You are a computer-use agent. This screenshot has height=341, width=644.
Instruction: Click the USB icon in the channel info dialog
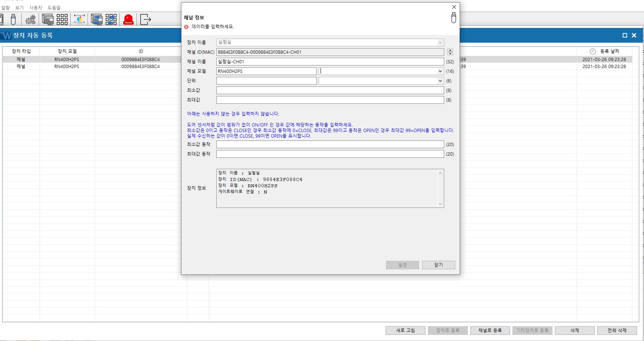tap(453, 17)
